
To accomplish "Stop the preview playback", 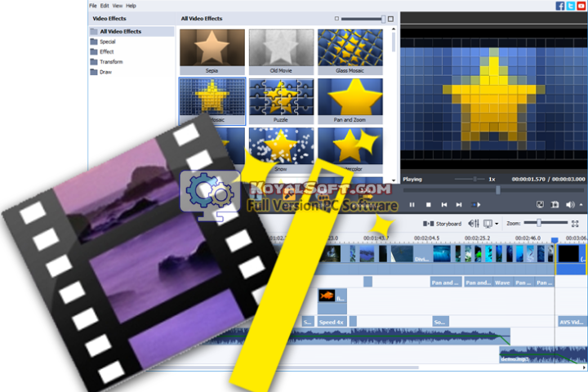I will pyautogui.click(x=428, y=205).
